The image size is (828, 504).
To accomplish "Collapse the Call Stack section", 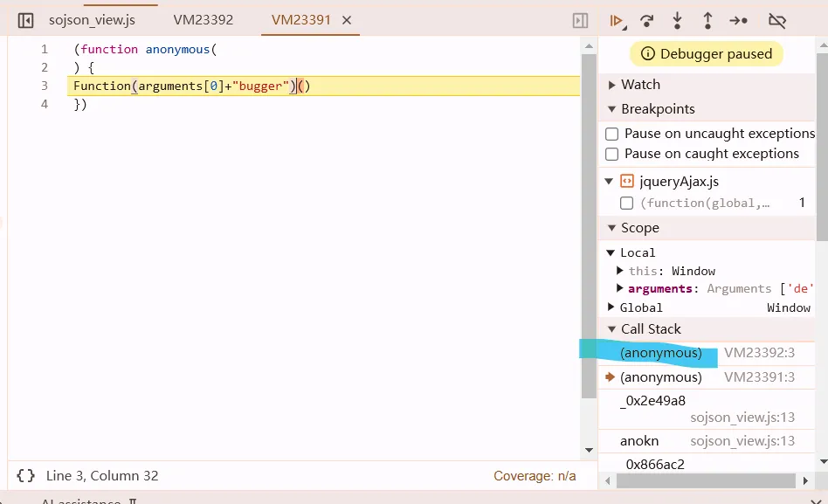I will pos(611,329).
